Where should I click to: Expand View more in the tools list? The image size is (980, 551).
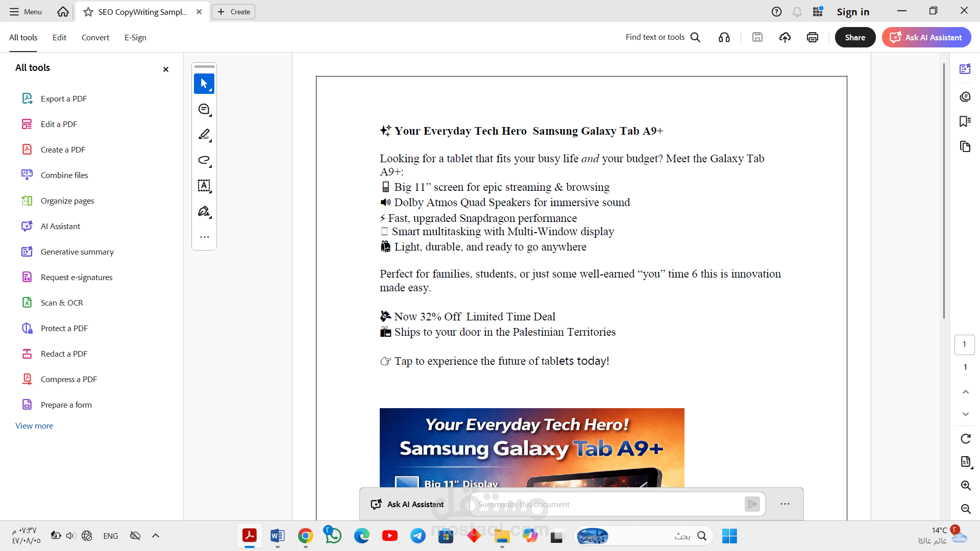coord(34,425)
